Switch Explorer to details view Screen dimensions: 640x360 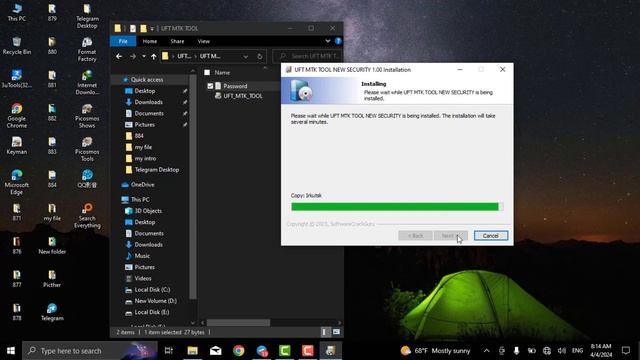[324, 332]
